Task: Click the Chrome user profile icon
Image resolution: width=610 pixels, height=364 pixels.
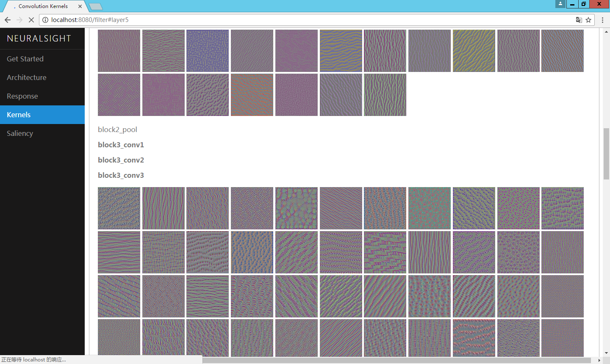Action: [x=560, y=4]
